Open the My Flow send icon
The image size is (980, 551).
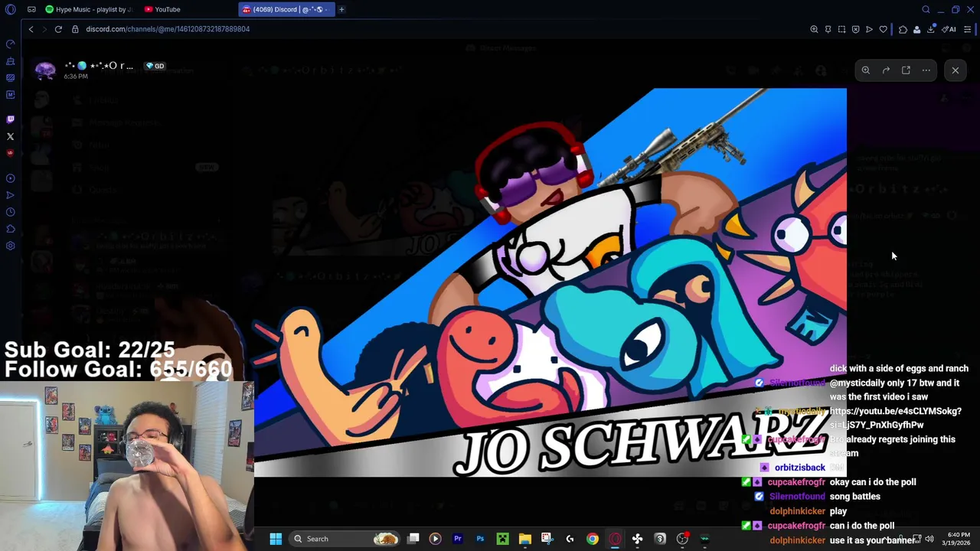(x=869, y=29)
